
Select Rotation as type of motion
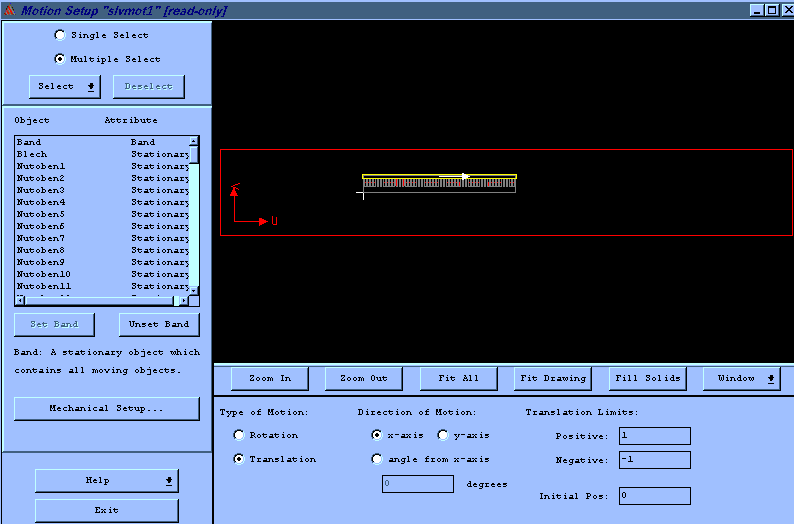pos(239,435)
